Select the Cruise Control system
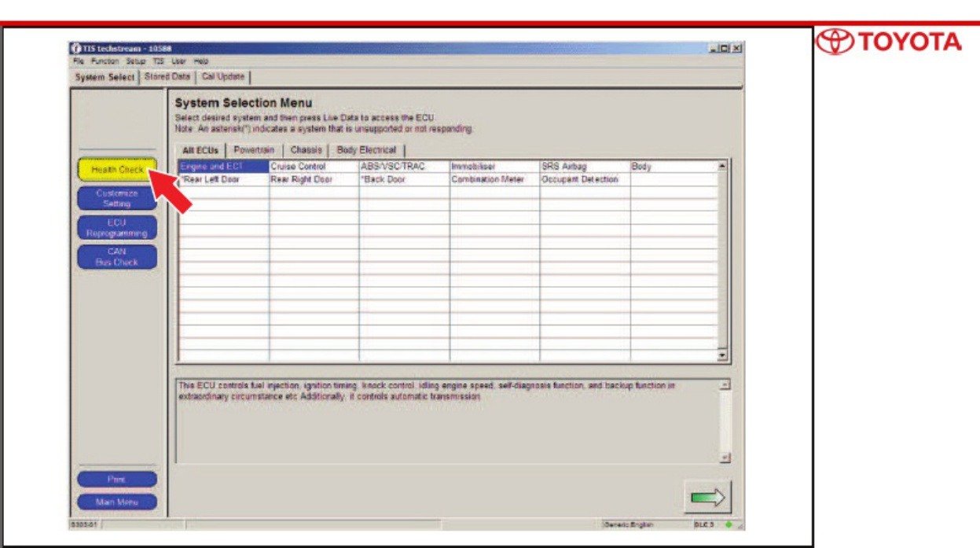This screenshot has width=980, height=548. point(314,167)
